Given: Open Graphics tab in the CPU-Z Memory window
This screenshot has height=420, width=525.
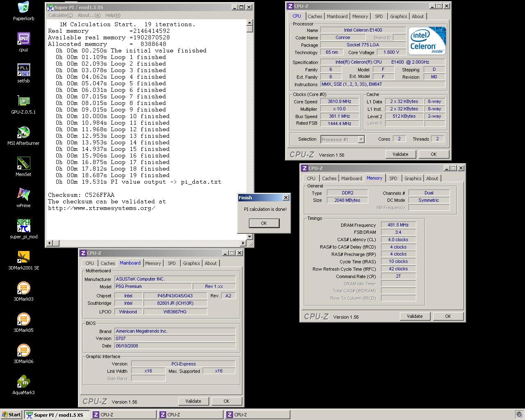Looking at the screenshot, I should tap(413, 178).
